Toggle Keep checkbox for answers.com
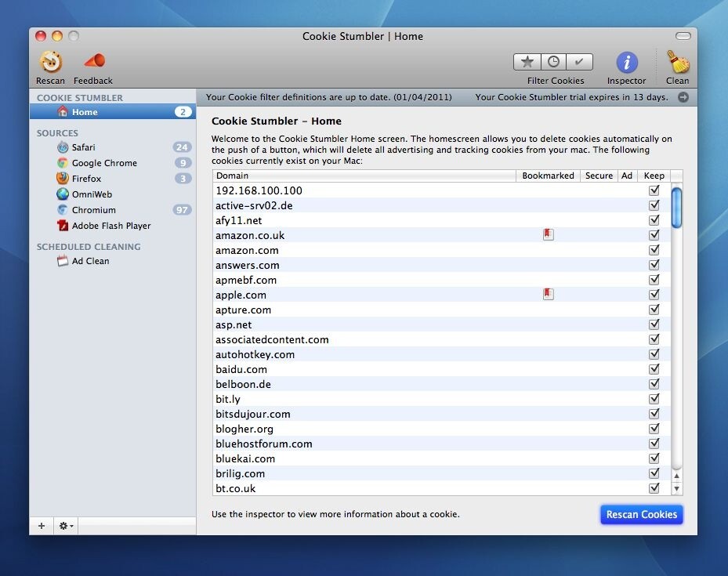728x576 pixels. coord(654,265)
